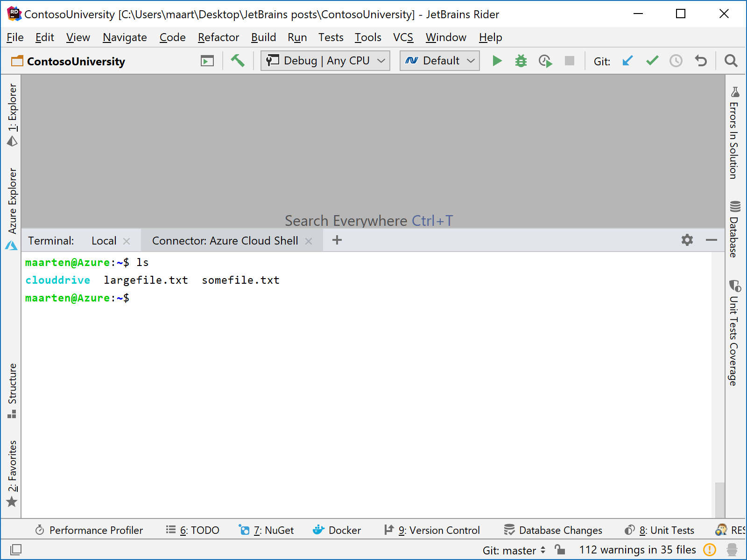Open the Window menu
Image resolution: width=747 pixels, height=560 pixels.
point(446,37)
